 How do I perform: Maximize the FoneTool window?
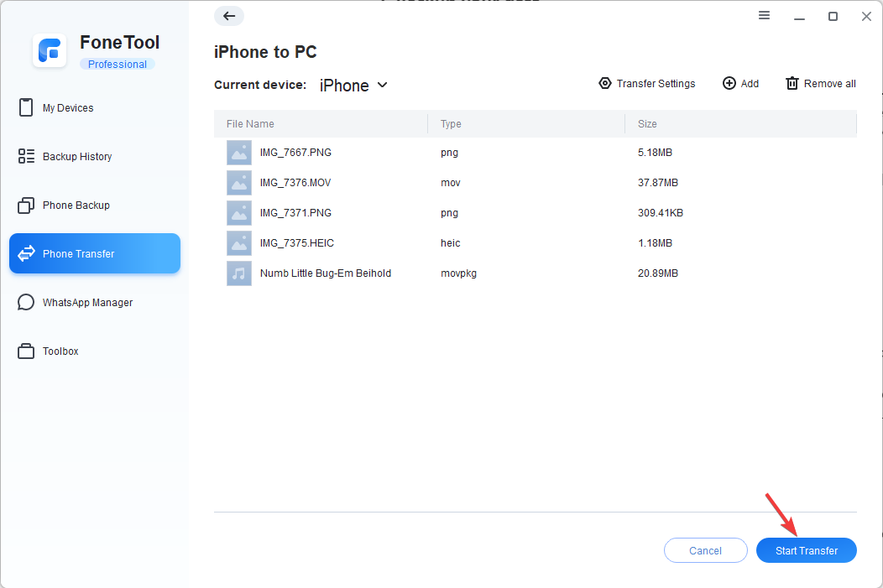(833, 16)
